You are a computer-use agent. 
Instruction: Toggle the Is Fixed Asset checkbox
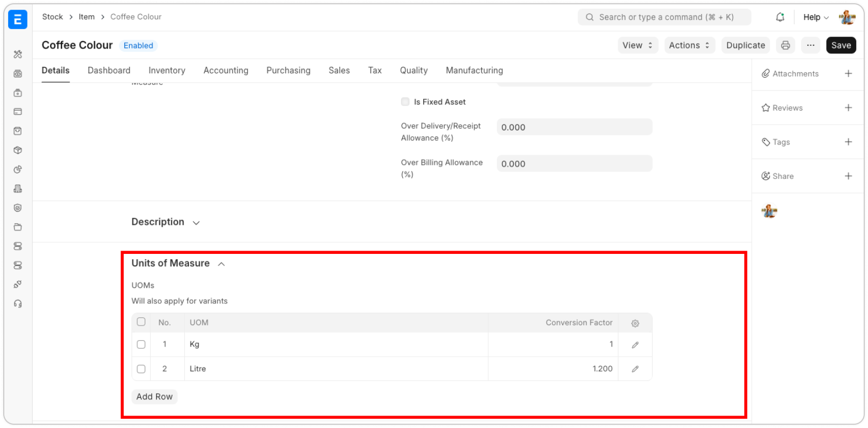405,101
